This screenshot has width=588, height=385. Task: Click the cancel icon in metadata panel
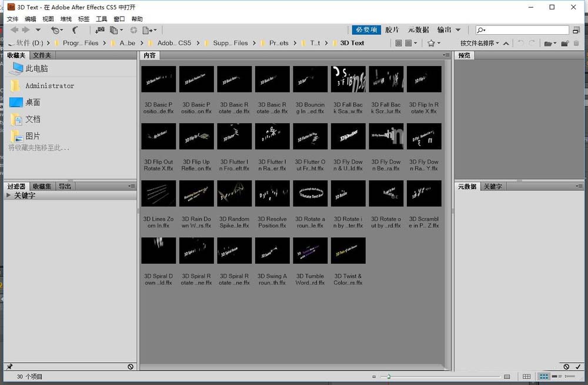point(566,367)
